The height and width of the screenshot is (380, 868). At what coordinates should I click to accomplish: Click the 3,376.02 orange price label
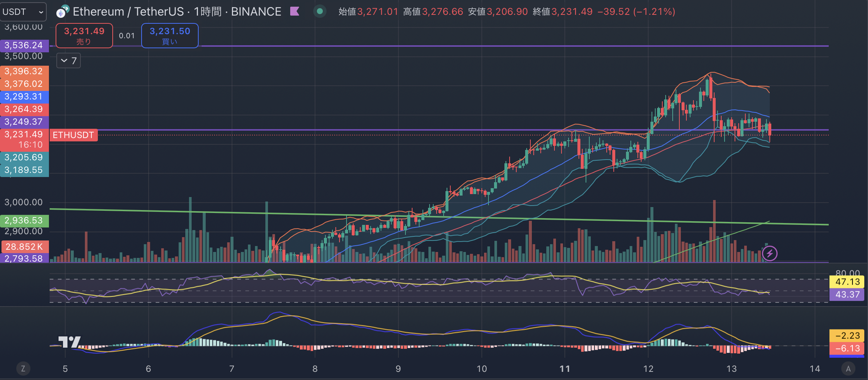(x=24, y=84)
